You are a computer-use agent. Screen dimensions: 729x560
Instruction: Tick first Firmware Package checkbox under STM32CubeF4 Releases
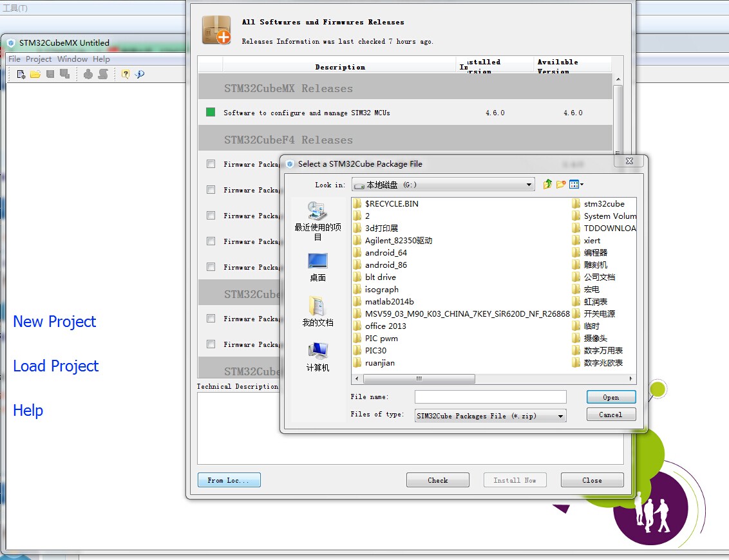(211, 163)
